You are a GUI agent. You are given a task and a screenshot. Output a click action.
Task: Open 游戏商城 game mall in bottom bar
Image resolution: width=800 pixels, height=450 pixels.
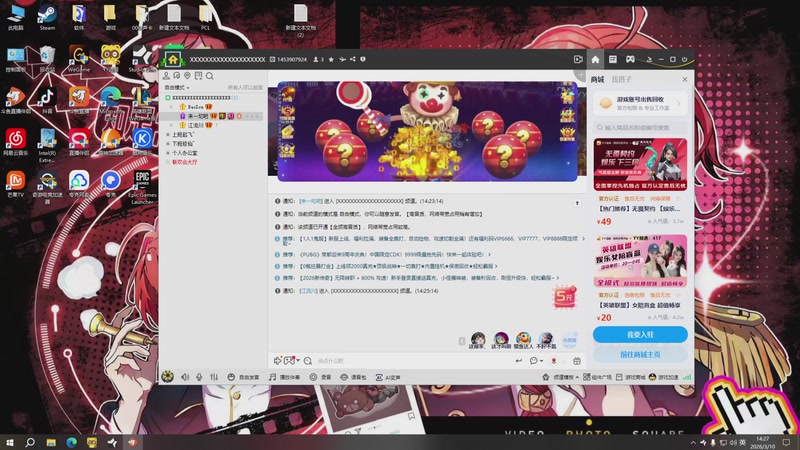631,377
